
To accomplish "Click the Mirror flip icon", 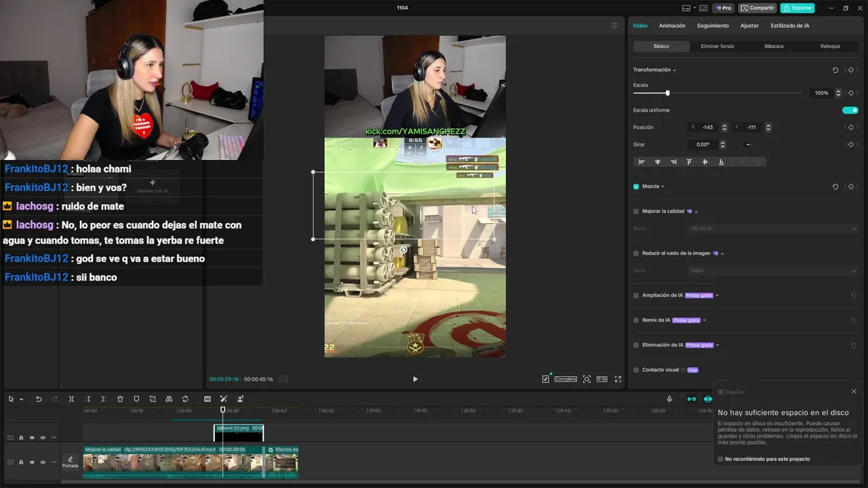I will tap(169, 399).
